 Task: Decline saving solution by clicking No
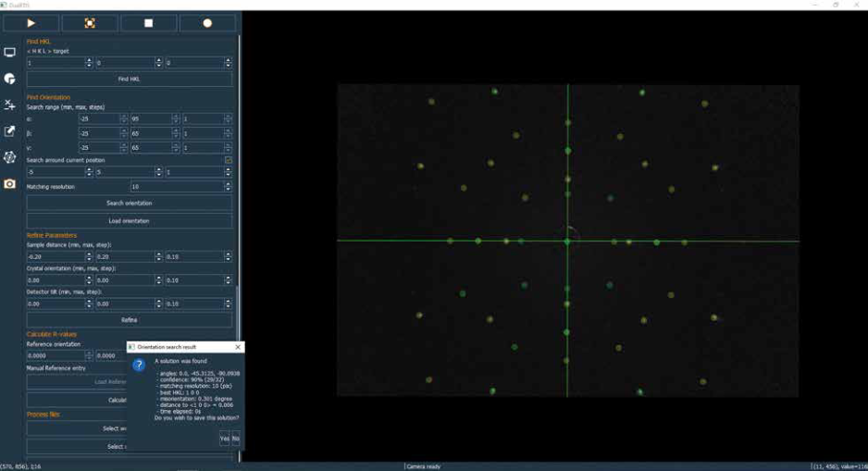pyautogui.click(x=236, y=439)
